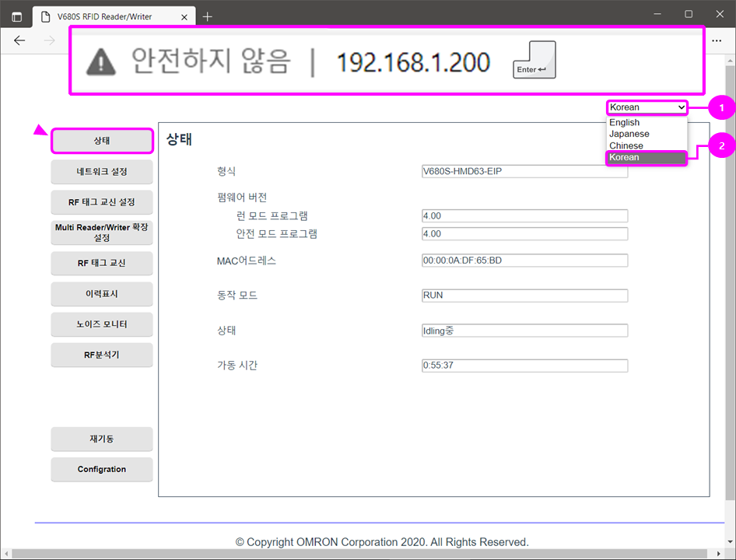The height and width of the screenshot is (560, 736).
Task: Click the OMRON copyright footer text
Action: pyautogui.click(x=382, y=542)
